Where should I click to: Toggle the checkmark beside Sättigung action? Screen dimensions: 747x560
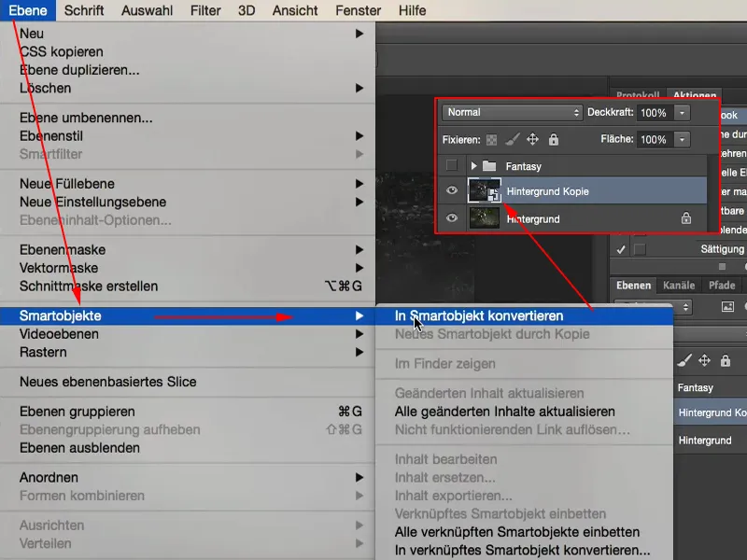(621, 249)
